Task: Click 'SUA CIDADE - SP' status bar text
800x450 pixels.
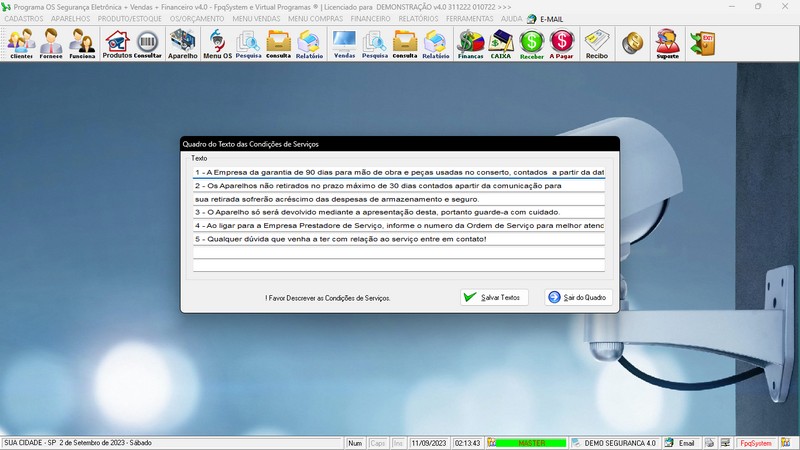Action: (30, 443)
